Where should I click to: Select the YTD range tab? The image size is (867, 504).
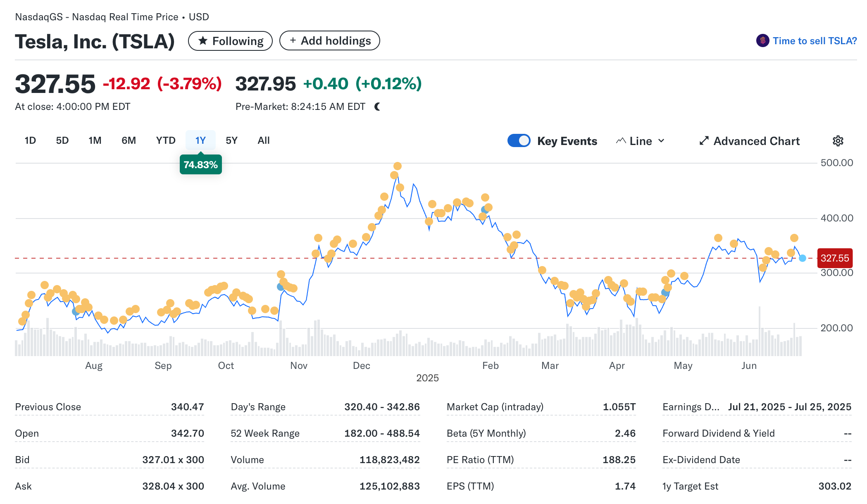pos(166,140)
